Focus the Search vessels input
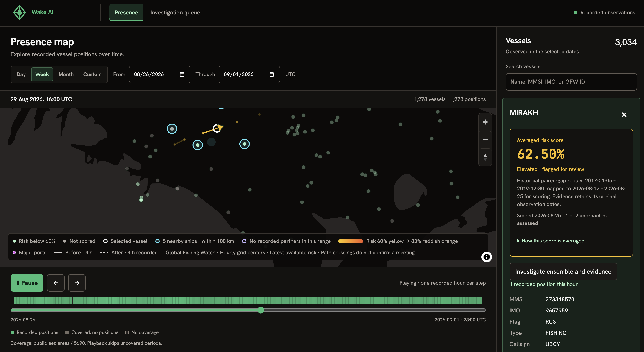Viewport: 644px width, 352px height. (x=571, y=82)
